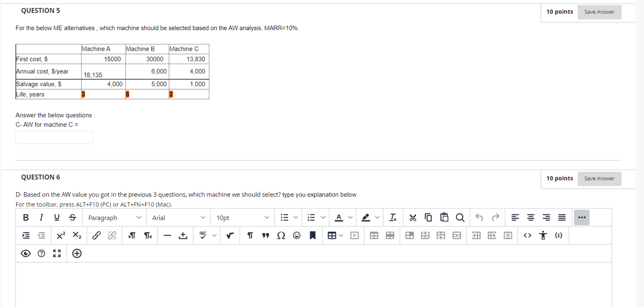Expand spellcheck language dropdown
The image size is (644, 307).
pos(215,235)
